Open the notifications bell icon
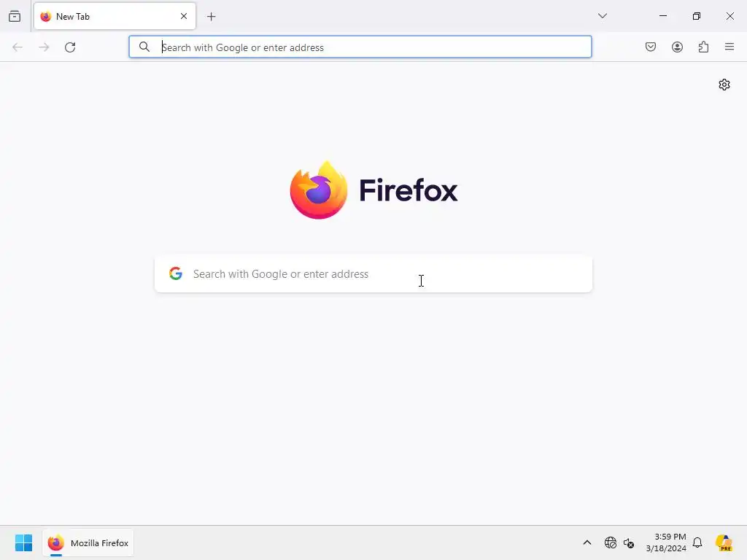 click(697, 542)
